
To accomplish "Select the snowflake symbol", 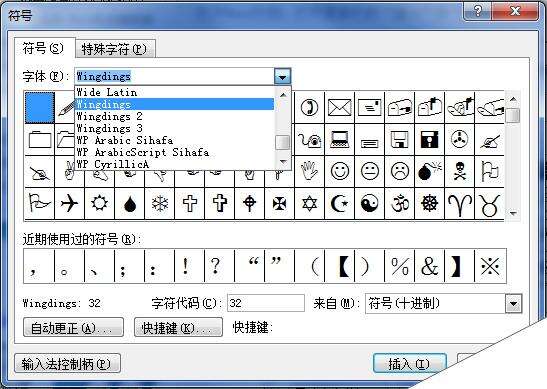I will [159, 203].
